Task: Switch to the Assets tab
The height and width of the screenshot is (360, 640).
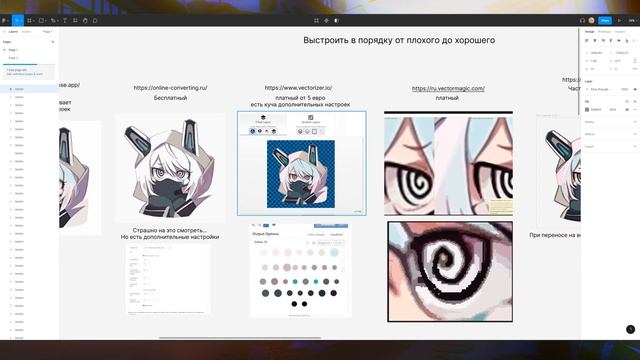Action: [x=26, y=31]
